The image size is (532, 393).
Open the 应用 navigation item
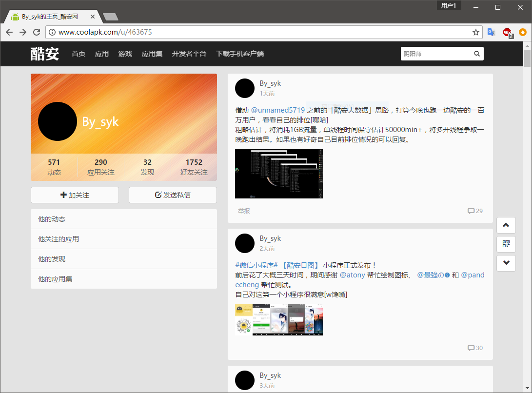point(102,54)
